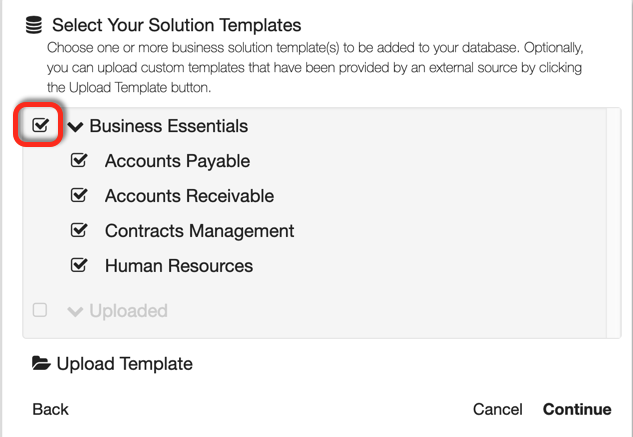Check the disabled Uploaded checkbox
Viewport: 633px width, 437px height.
(40, 310)
